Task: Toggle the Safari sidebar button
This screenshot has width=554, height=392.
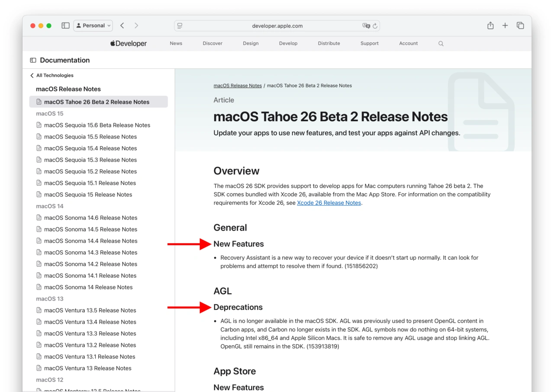Action: click(x=65, y=26)
